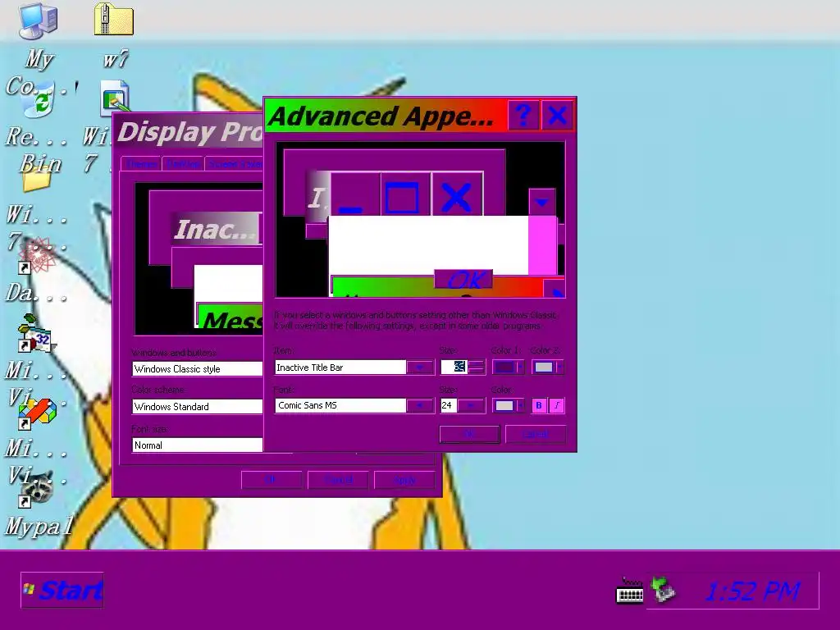This screenshot has width=840, height=630.
Task: Switch to the Desktop tab
Action: tap(183, 163)
